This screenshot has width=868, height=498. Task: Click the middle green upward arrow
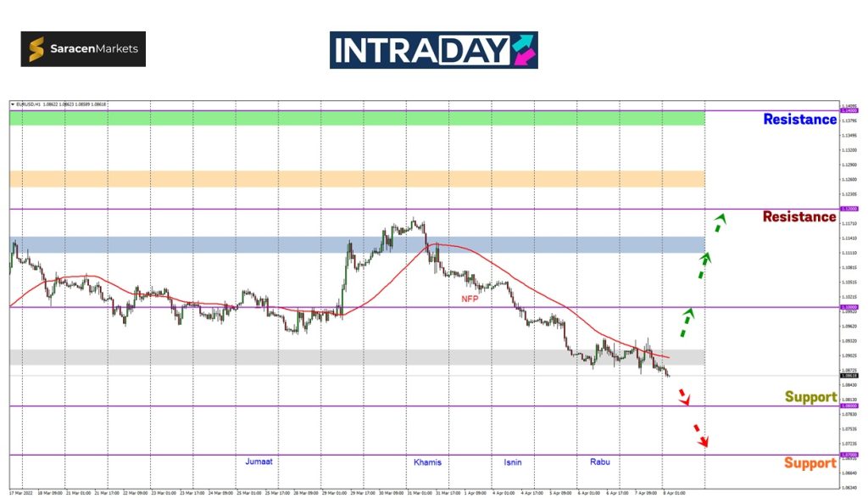(x=704, y=266)
